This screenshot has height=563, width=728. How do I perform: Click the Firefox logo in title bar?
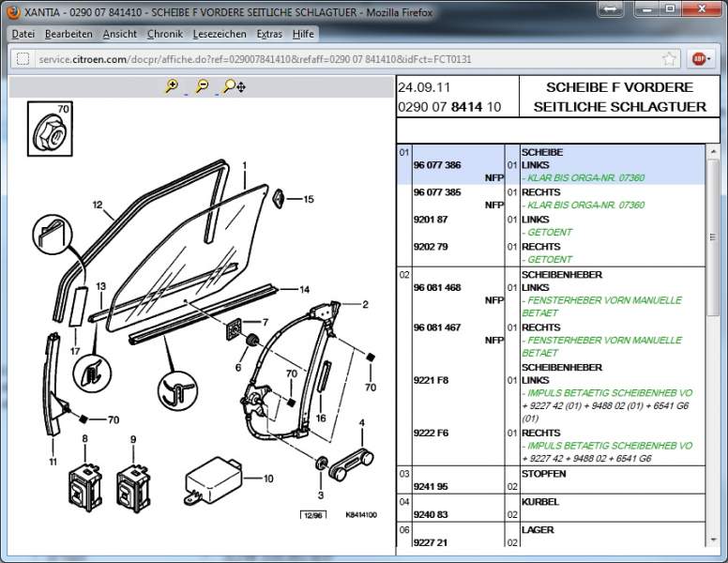13,12
